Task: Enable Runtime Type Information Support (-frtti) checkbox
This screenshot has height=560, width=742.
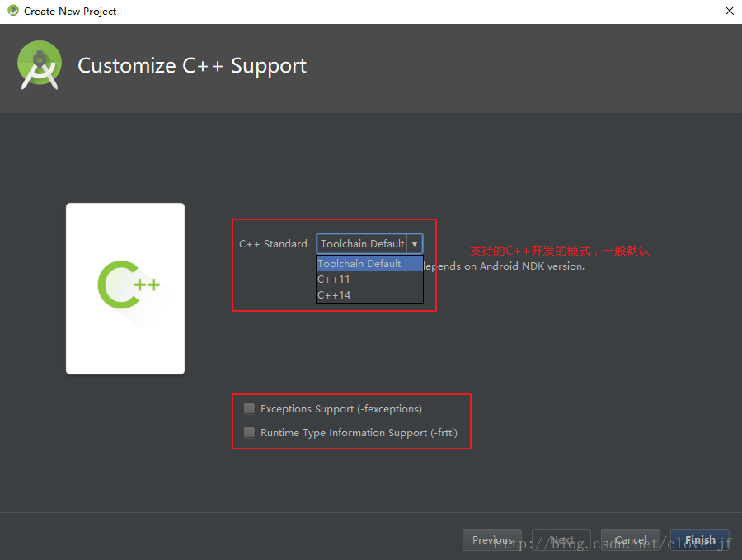Action: tap(249, 432)
